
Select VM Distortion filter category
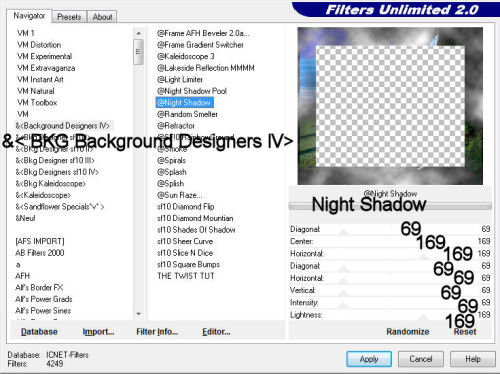[39, 45]
